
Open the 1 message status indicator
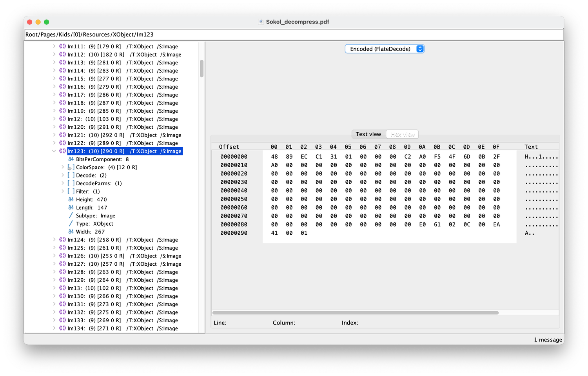tap(548, 339)
